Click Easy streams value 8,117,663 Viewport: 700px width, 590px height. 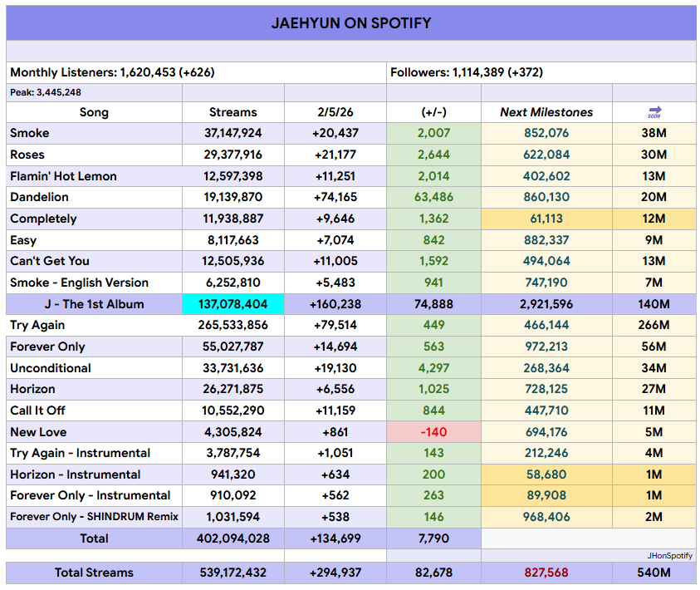click(x=233, y=240)
